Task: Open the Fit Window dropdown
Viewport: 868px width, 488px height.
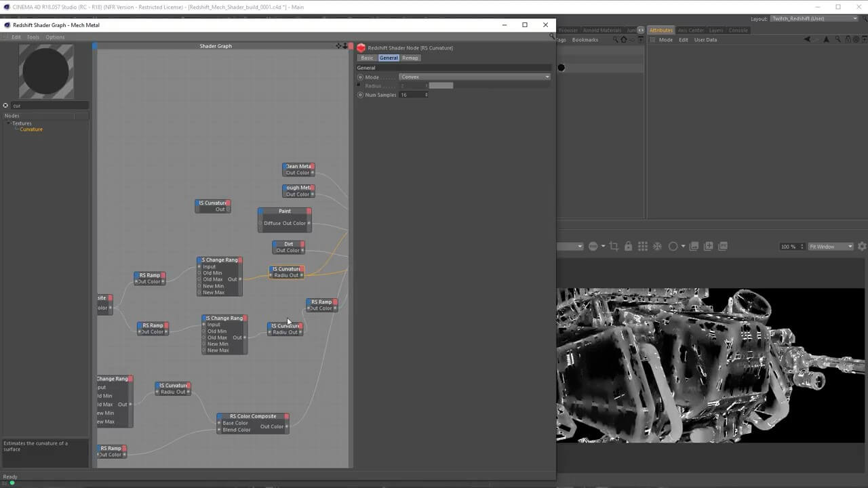Action: (x=830, y=247)
